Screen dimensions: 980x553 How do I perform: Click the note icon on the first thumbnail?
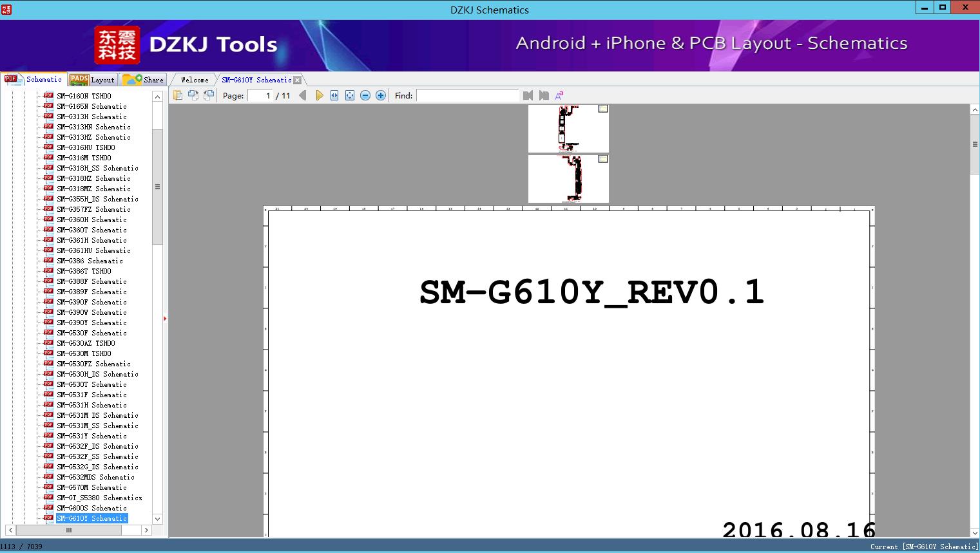point(603,109)
